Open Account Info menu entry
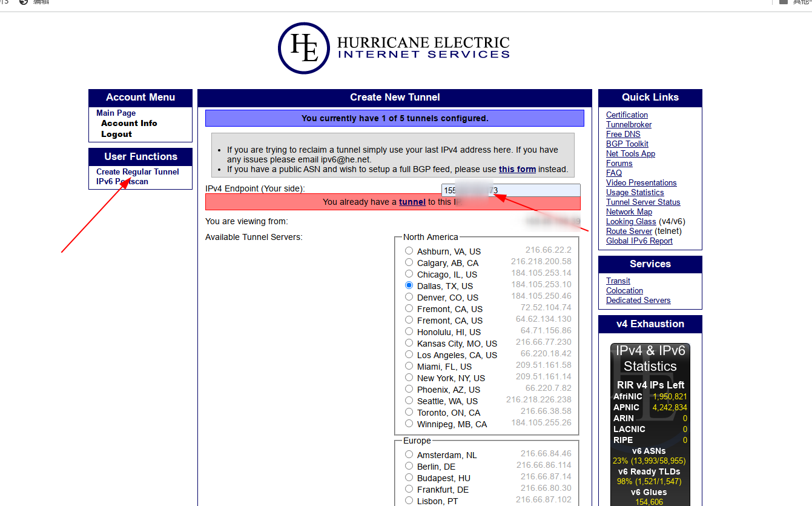The height and width of the screenshot is (506, 812). (x=129, y=123)
